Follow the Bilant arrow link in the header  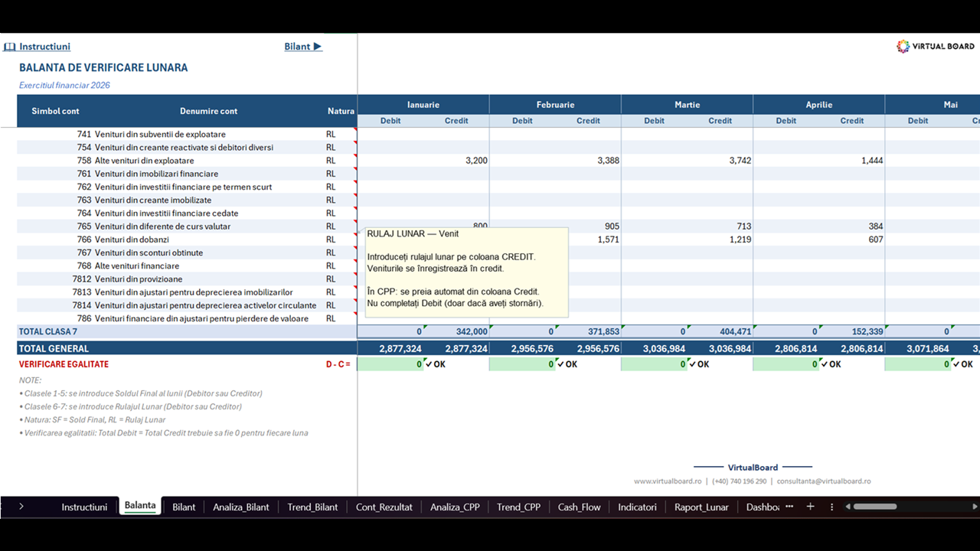tap(303, 47)
